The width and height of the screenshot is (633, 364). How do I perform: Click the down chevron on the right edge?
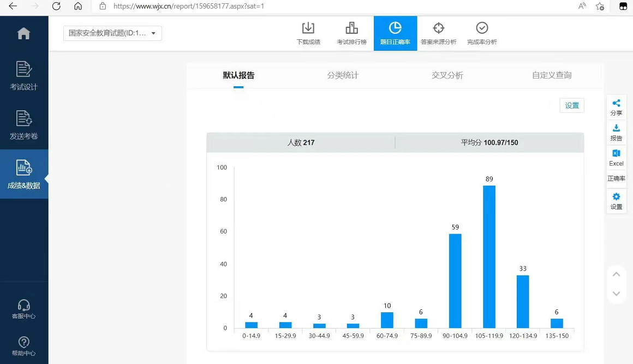coord(616,294)
